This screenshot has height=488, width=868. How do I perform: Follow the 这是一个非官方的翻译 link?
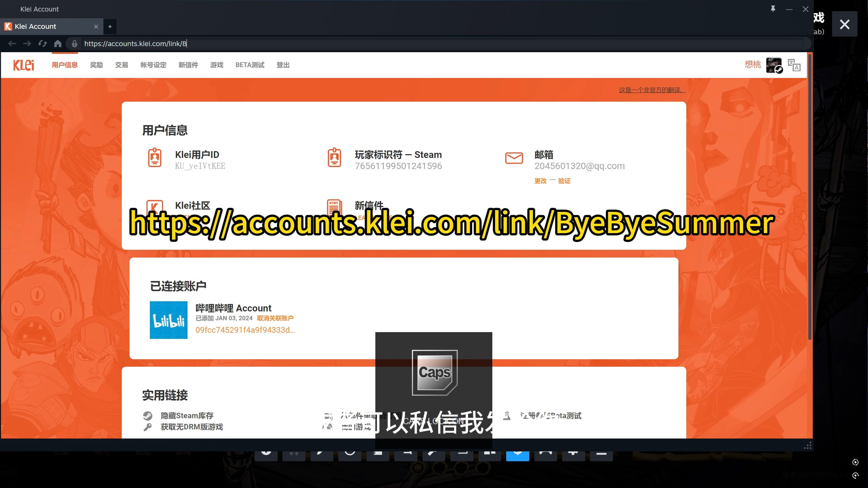click(x=652, y=90)
